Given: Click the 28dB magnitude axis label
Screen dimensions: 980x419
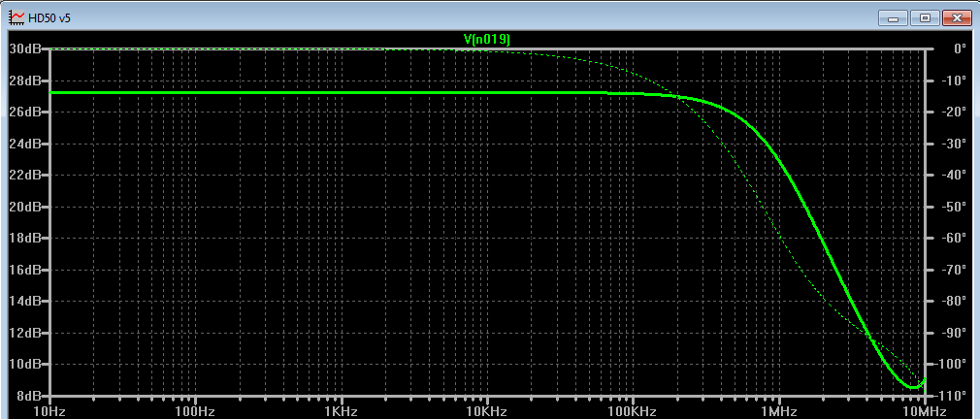Looking at the screenshot, I should click(x=24, y=81).
